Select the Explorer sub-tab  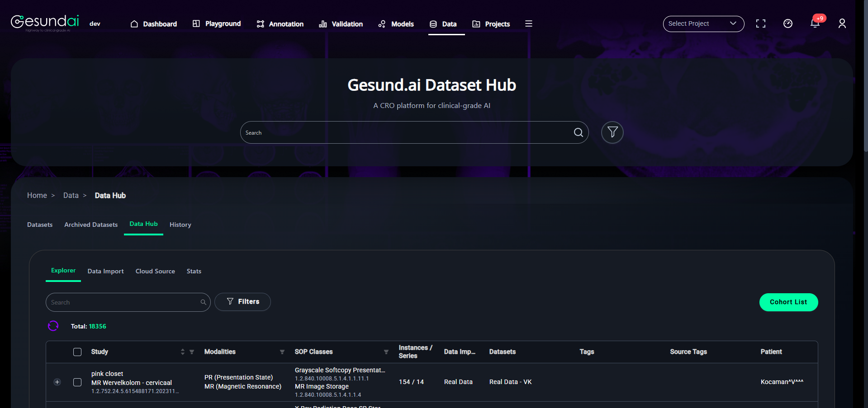pyautogui.click(x=63, y=270)
